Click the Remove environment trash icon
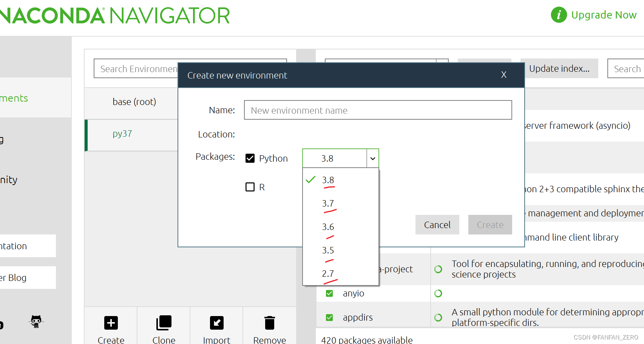This screenshot has height=344, width=644. point(270,323)
